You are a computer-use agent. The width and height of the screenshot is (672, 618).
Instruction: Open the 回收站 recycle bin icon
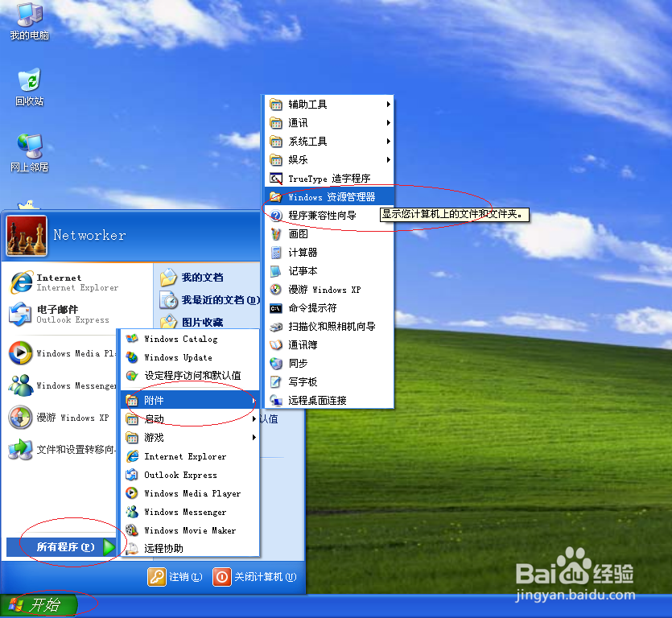pos(29,87)
